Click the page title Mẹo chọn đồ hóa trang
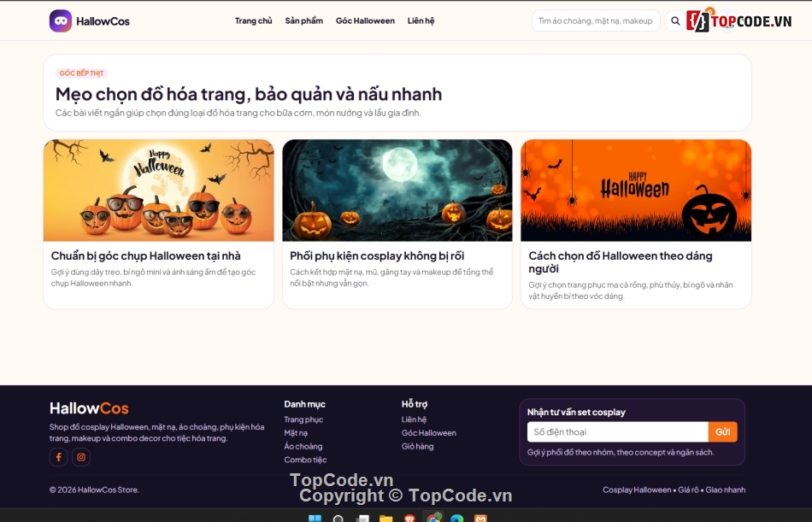The height and width of the screenshot is (522, 812). click(x=249, y=94)
